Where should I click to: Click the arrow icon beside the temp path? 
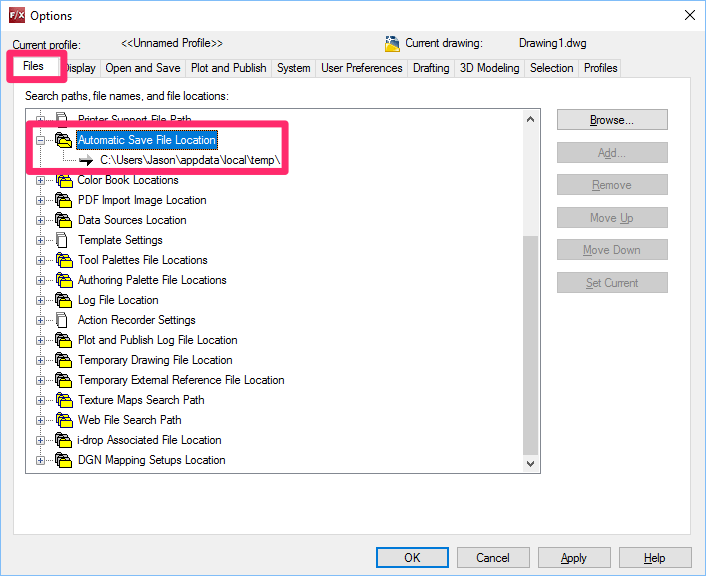point(86,160)
